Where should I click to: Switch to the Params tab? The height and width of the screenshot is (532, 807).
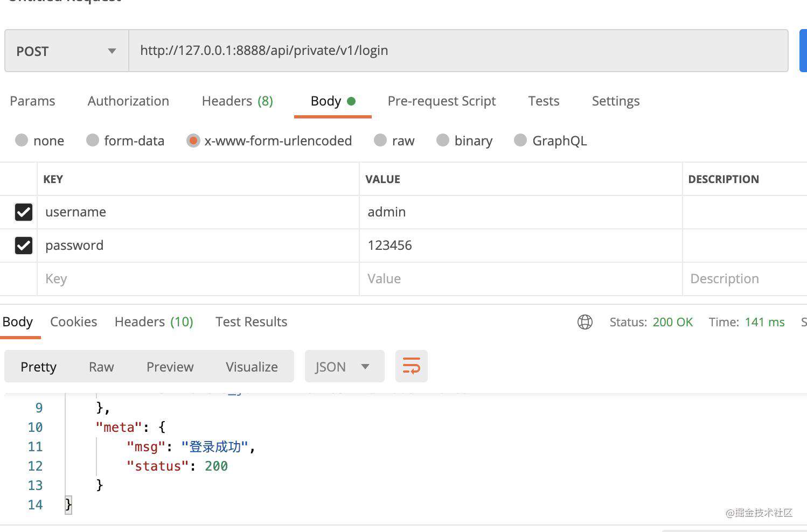coord(32,101)
